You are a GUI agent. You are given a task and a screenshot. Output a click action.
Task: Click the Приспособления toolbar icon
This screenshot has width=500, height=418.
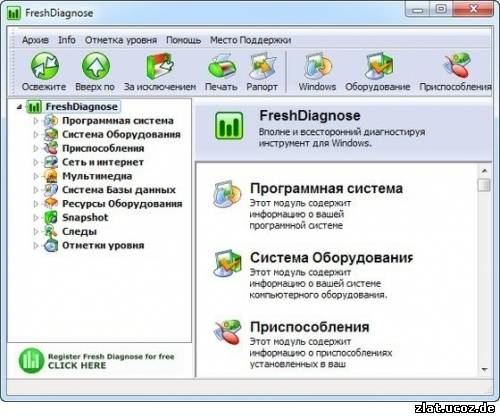(x=457, y=66)
